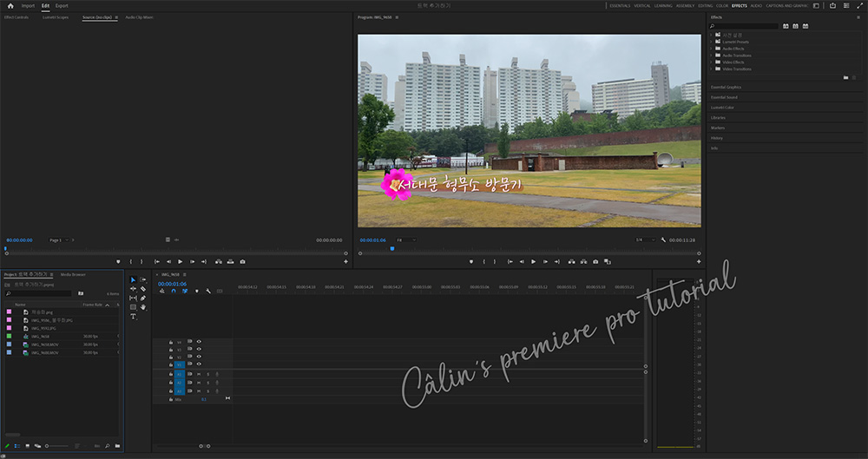This screenshot has height=459, width=868.
Task: Switch to the COLOR workspace
Action: click(x=722, y=5)
